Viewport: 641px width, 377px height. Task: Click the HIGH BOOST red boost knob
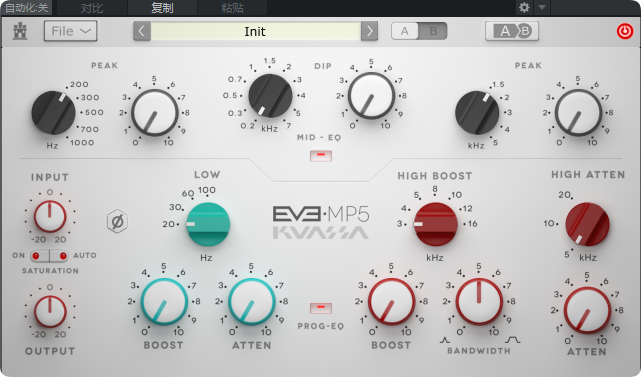392,302
